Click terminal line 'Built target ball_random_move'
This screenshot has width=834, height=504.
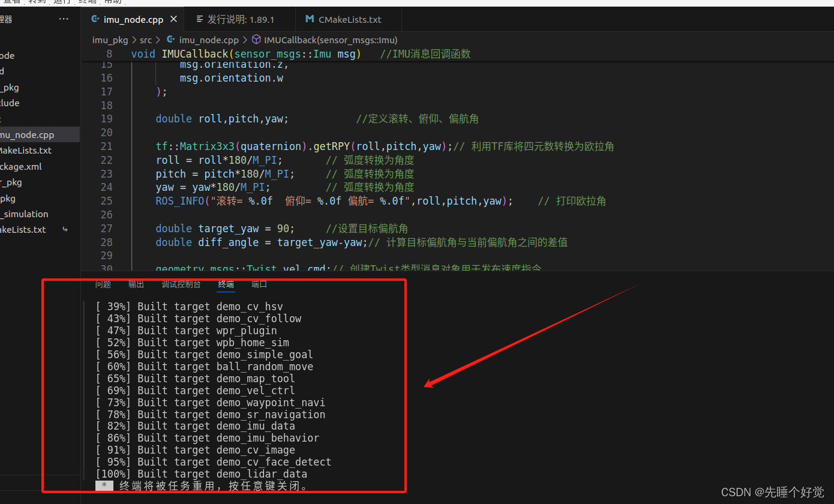[x=225, y=367]
